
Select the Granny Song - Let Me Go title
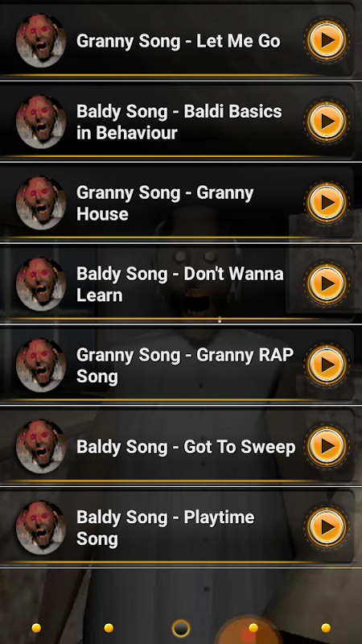coord(178,41)
